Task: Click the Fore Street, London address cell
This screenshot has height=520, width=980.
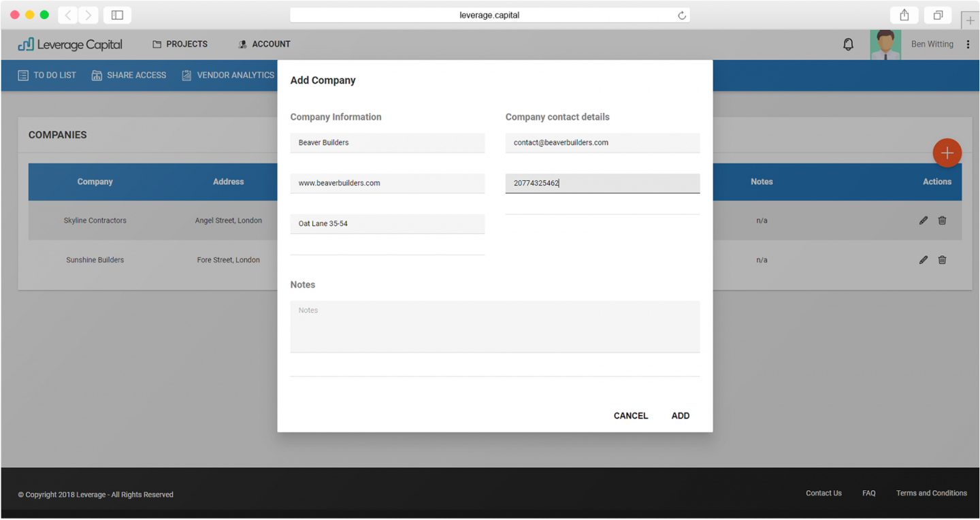Action: coord(228,260)
